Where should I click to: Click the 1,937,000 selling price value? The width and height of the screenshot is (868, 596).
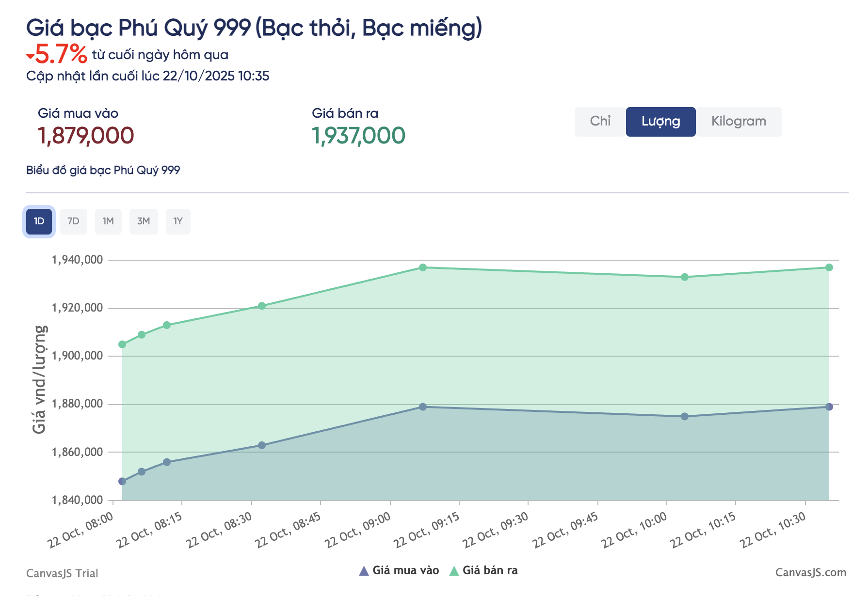point(358,136)
